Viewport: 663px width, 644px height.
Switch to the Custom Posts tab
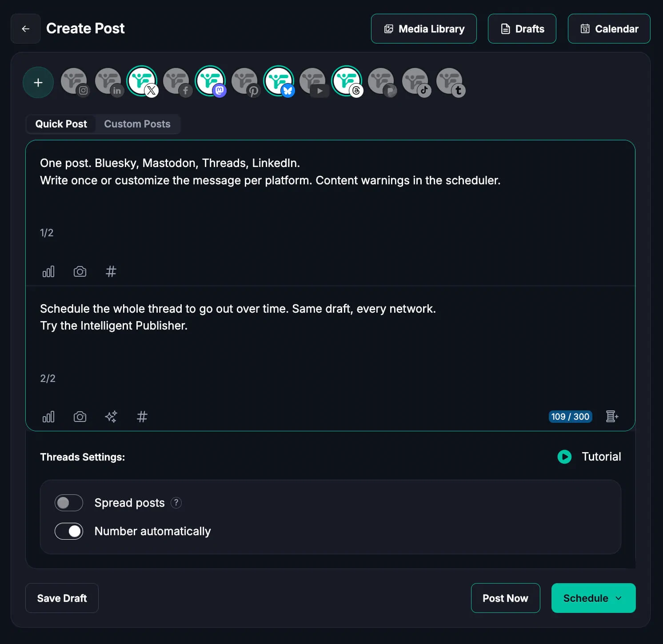[137, 124]
